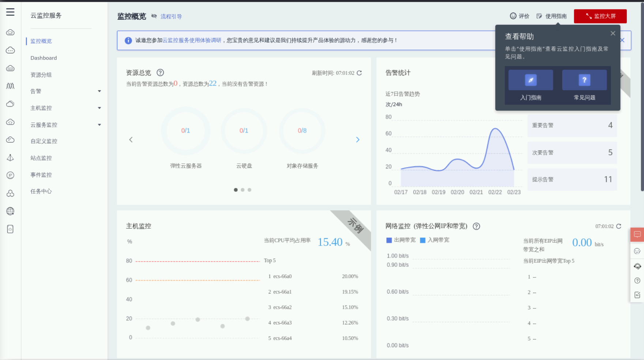Click the 重要告警 count card
644x360 pixels.
pyautogui.click(x=572, y=125)
